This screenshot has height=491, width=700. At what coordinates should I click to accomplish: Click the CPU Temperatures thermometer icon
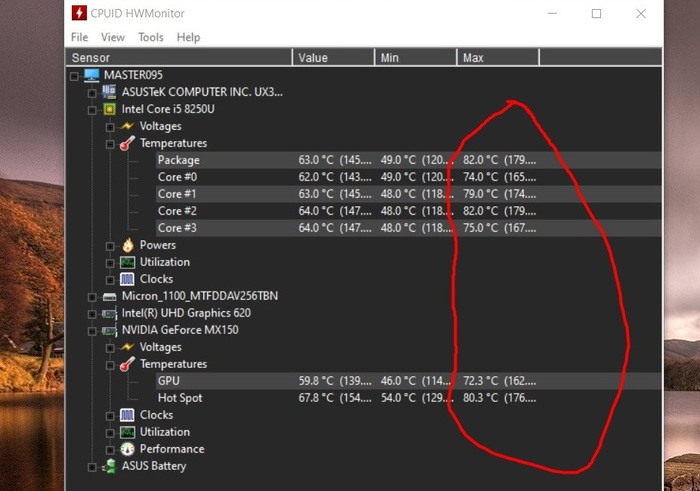[x=127, y=143]
